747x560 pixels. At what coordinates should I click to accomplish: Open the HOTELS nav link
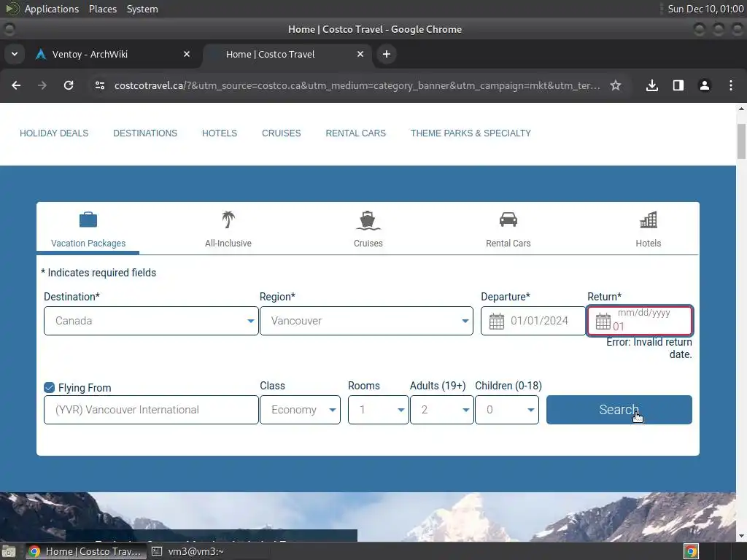219,133
